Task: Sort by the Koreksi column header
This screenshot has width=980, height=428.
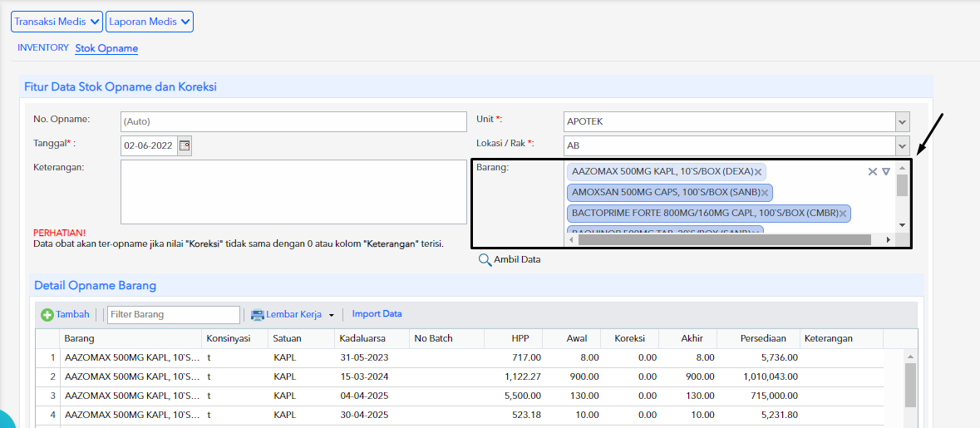Action: pyautogui.click(x=629, y=338)
